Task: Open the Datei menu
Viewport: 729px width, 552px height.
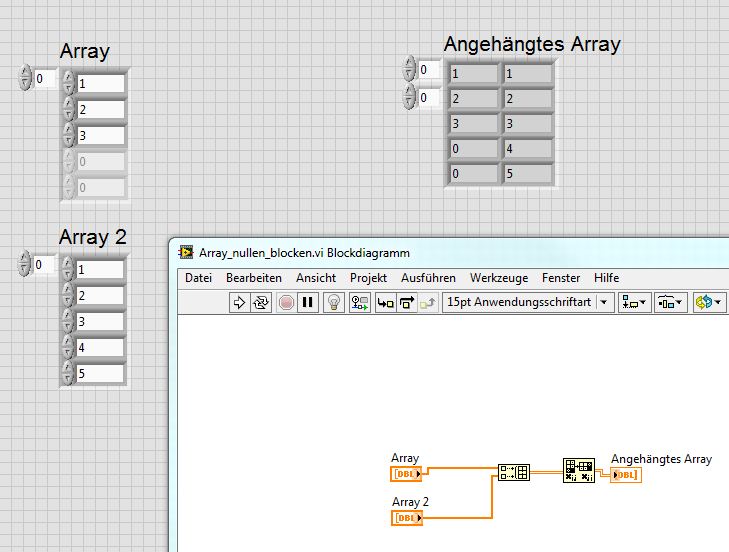Action: pos(198,278)
